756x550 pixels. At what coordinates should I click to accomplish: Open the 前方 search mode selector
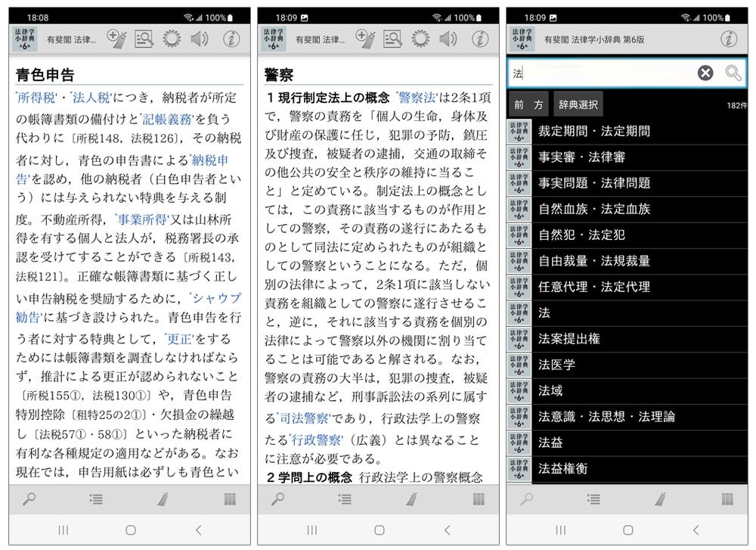tap(528, 105)
